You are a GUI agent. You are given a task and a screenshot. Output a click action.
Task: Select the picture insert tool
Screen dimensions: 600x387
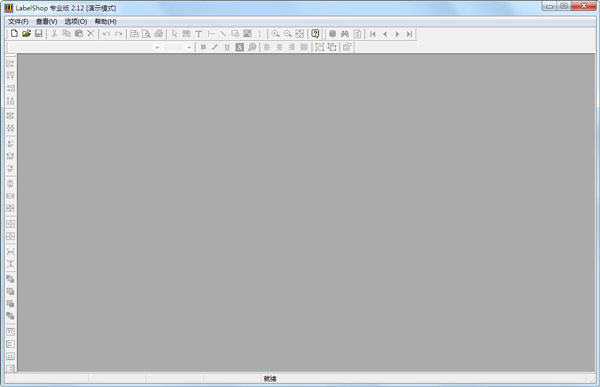248,34
